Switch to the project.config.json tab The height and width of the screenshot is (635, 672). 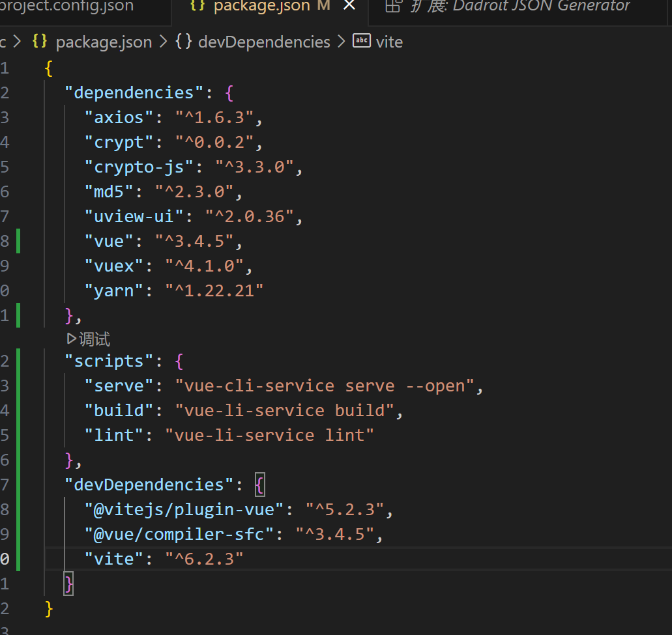click(x=65, y=7)
